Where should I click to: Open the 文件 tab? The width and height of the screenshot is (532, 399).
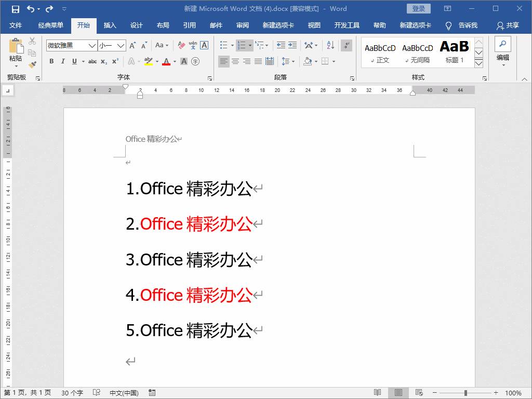(x=16, y=25)
